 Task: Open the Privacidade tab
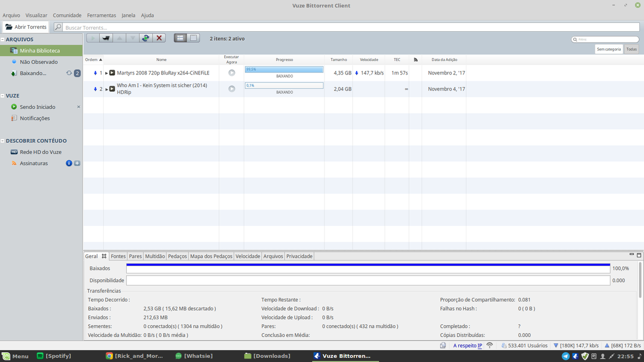300,256
